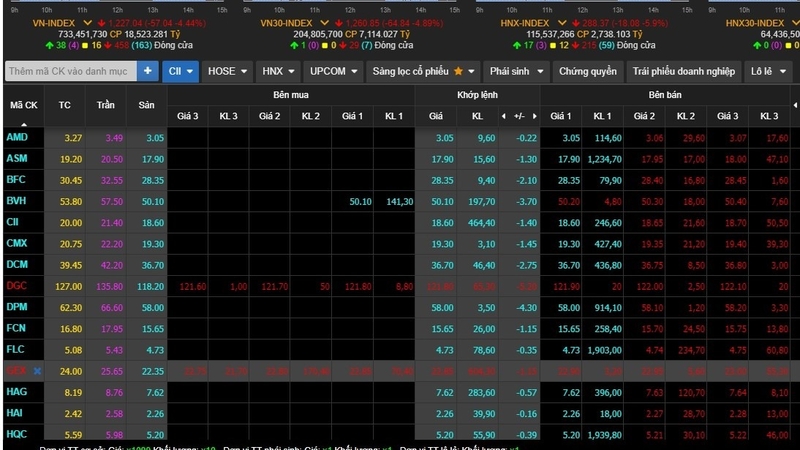Click the collapse arrow at the table's right edge
This screenshot has height=450, width=800.
[x=795, y=106]
